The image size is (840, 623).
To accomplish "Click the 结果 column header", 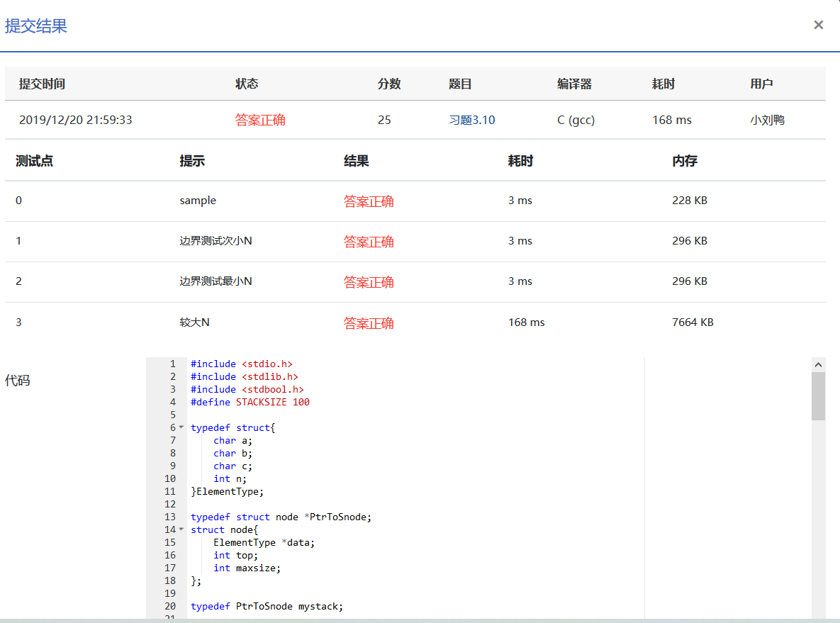I will pyautogui.click(x=357, y=161).
